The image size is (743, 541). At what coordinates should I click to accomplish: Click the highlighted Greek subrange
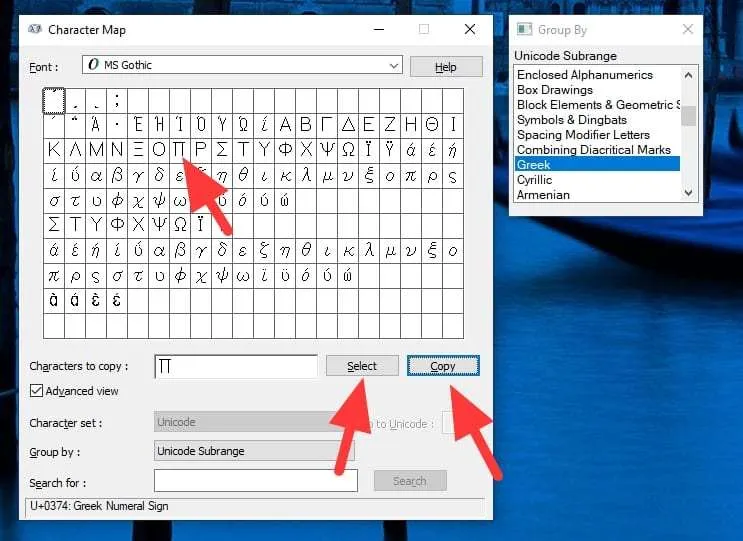[598, 164]
